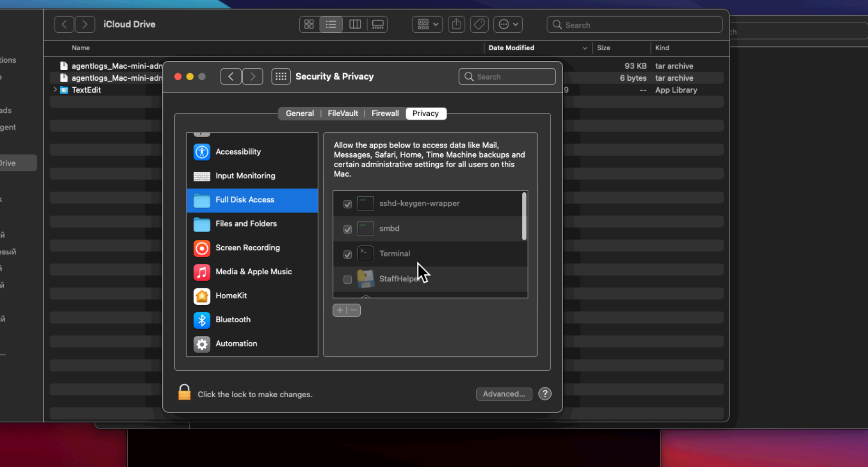Open the Privacy tab
The width and height of the screenshot is (868, 467).
(425, 113)
